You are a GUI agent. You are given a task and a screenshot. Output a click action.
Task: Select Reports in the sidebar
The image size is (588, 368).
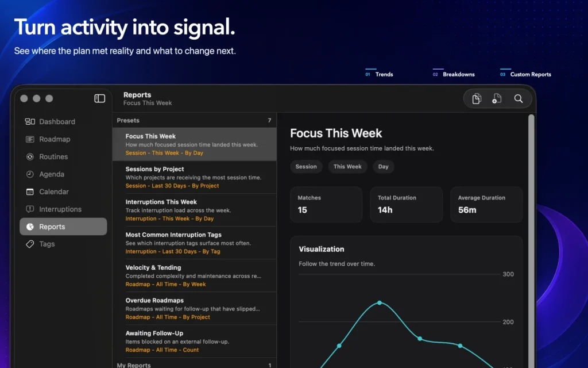[63, 227]
